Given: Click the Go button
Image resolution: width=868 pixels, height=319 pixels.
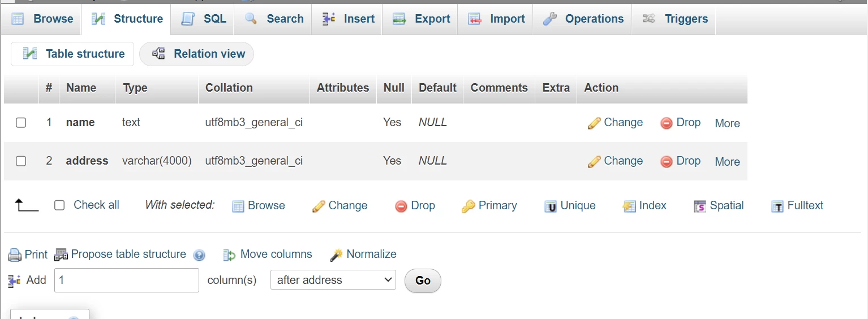Looking at the screenshot, I should pos(423,281).
